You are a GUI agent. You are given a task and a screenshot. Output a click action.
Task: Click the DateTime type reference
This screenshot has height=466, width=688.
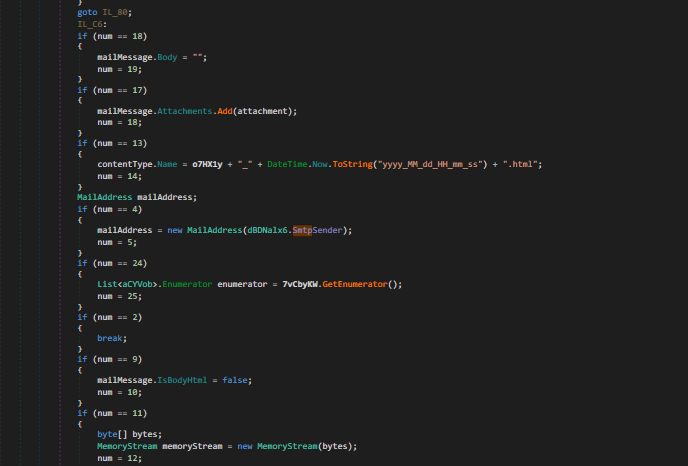[286, 163]
